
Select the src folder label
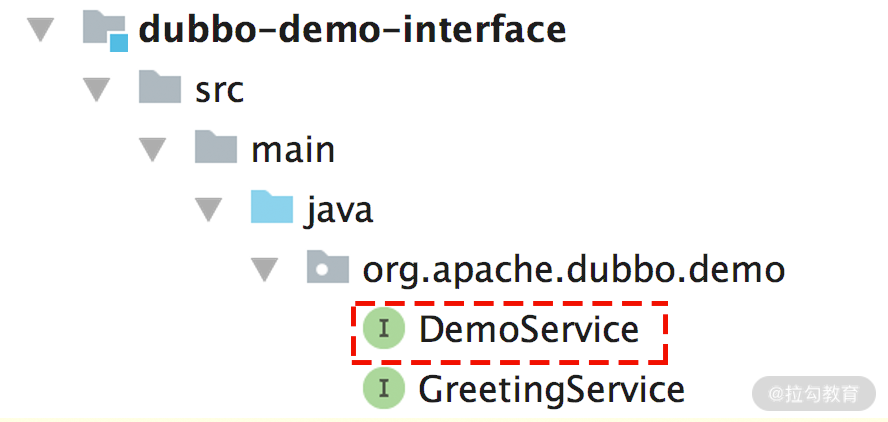pyautogui.click(x=220, y=90)
